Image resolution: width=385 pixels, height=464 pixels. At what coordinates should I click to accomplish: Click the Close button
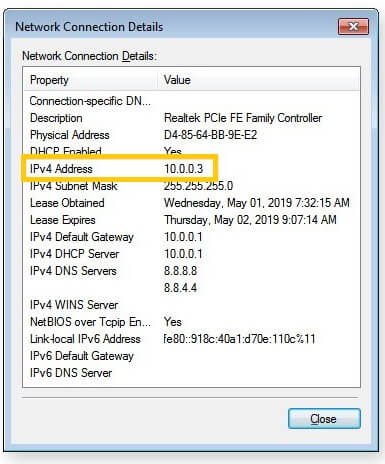324,418
